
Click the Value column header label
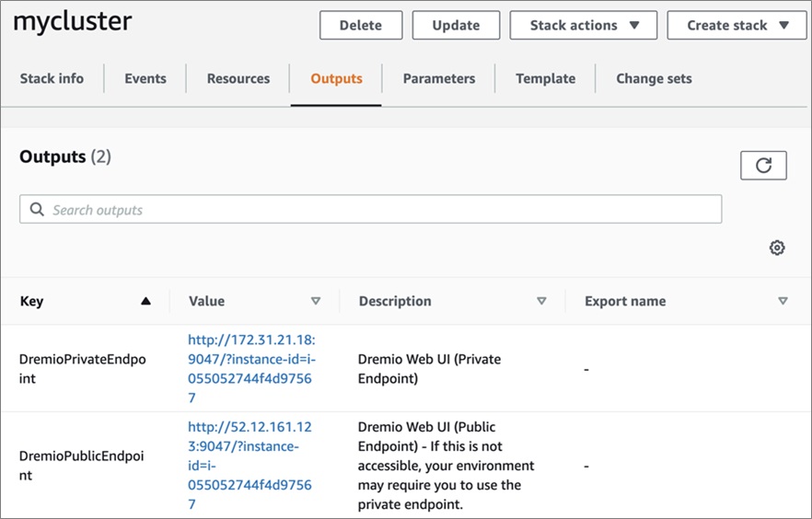(206, 301)
